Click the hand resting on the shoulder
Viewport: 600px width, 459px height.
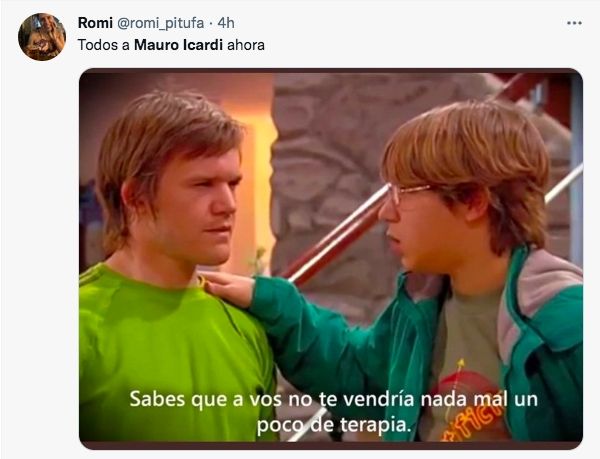(228, 288)
